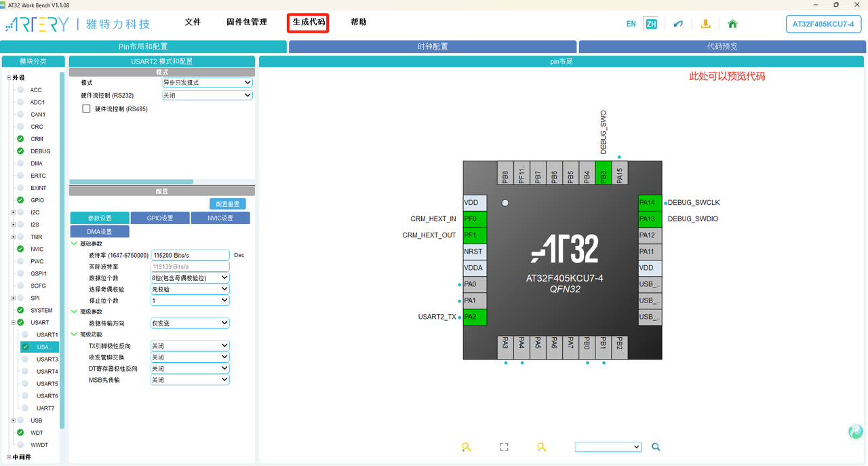
Task: Click the orange download icon in the toolbar
Action: (x=705, y=23)
